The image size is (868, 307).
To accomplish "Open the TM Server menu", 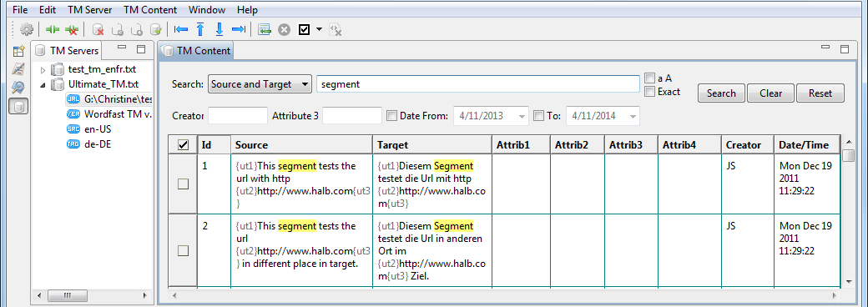I will 89,10.
